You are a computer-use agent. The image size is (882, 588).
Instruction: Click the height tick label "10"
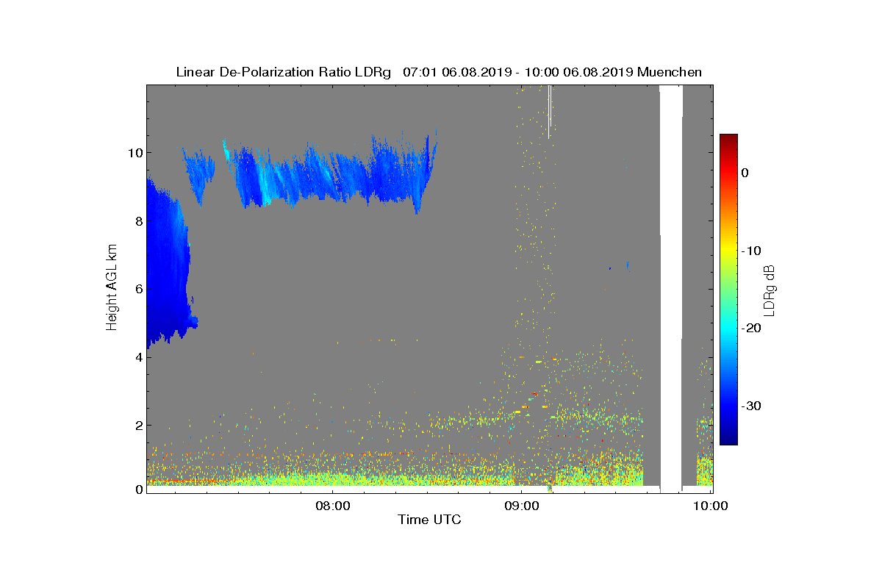point(135,152)
